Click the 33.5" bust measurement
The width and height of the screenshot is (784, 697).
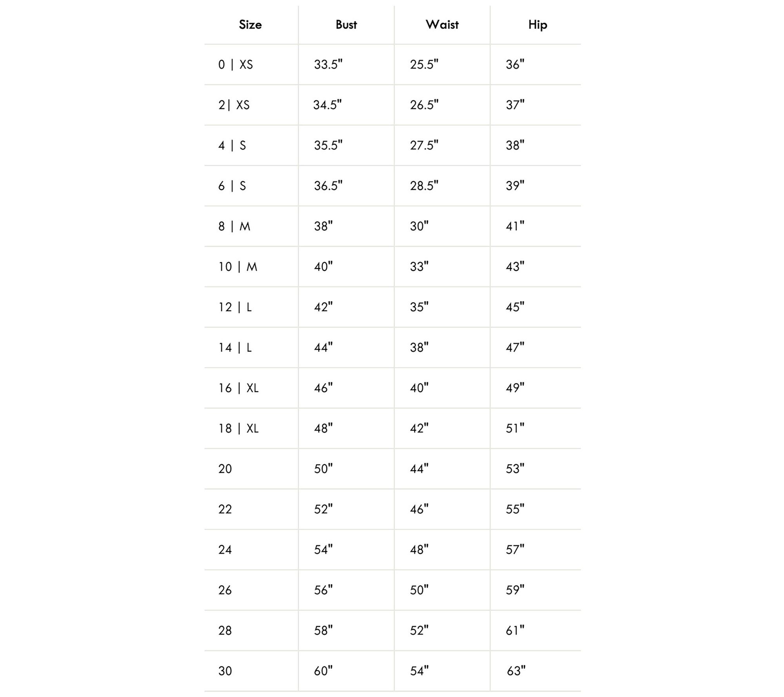(328, 64)
